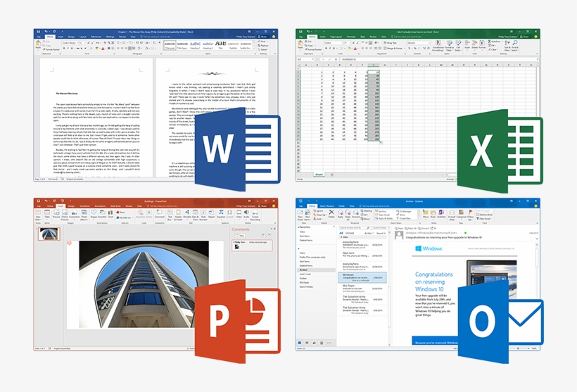Select the Sheet1 tab in Excel
This screenshot has width=577, height=392.
318,175
